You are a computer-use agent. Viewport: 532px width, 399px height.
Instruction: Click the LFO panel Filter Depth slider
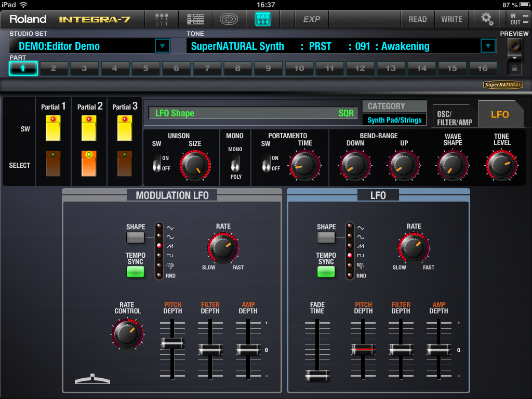pos(401,350)
